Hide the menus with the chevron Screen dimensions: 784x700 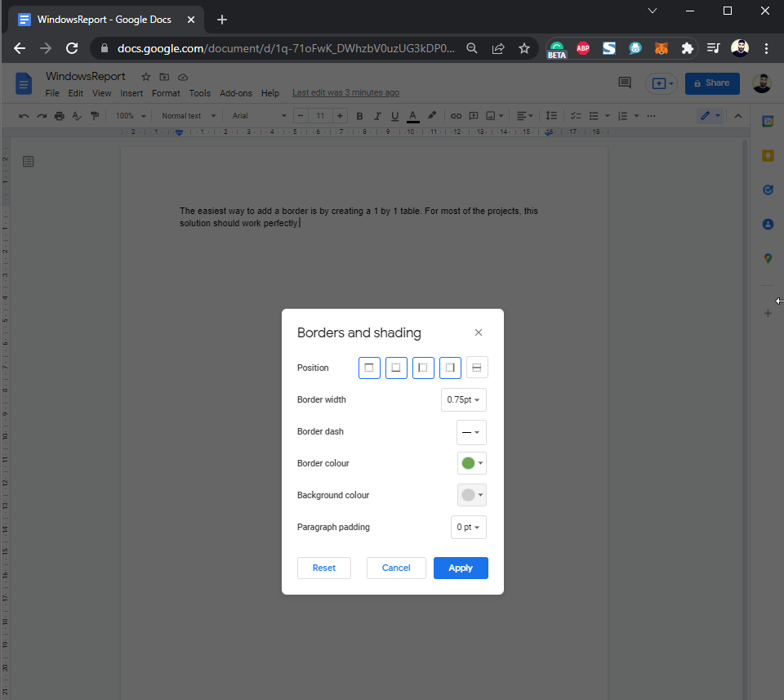tap(738, 116)
